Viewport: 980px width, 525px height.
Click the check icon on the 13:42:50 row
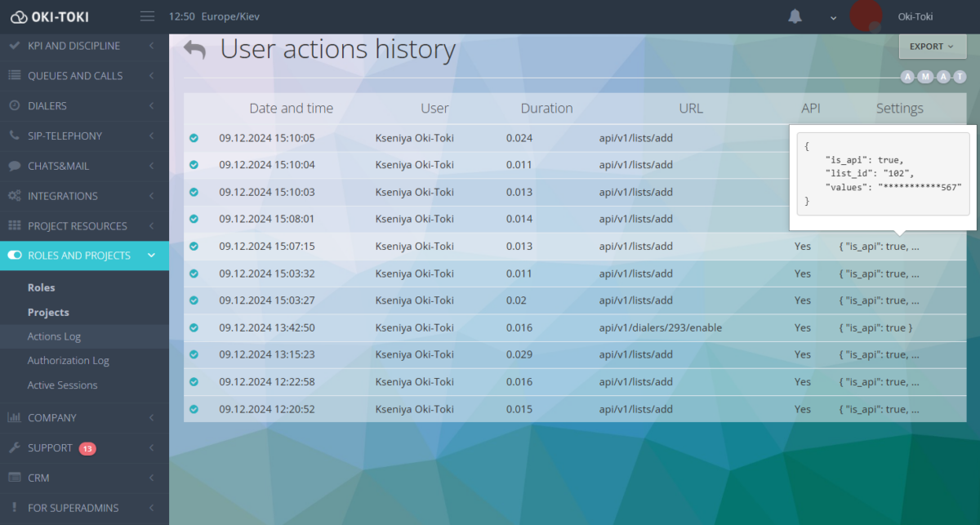[x=194, y=327]
